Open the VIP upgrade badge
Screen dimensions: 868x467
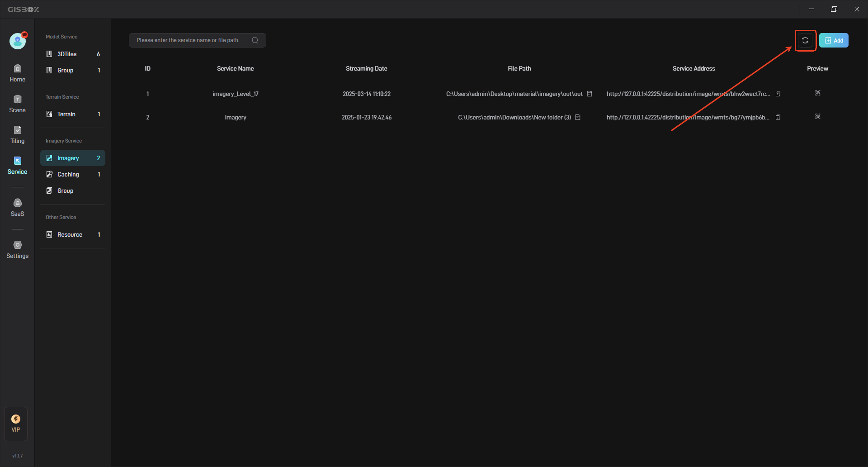(x=16, y=424)
